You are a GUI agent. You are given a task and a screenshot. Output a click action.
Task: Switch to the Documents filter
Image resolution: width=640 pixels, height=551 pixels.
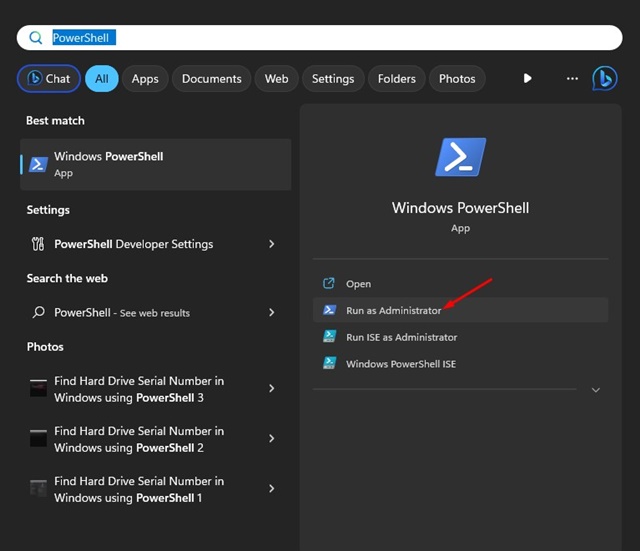click(x=211, y=78)
